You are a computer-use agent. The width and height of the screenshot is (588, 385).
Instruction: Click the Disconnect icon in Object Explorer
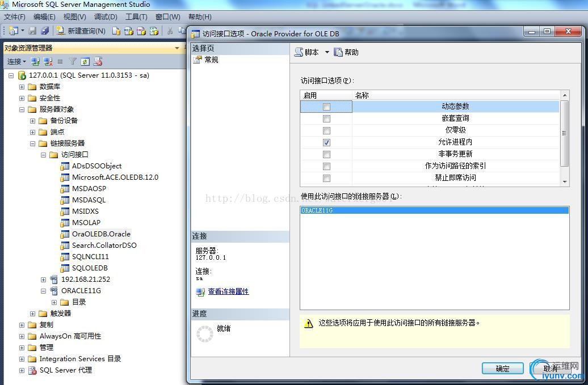[x=48, y=61]
